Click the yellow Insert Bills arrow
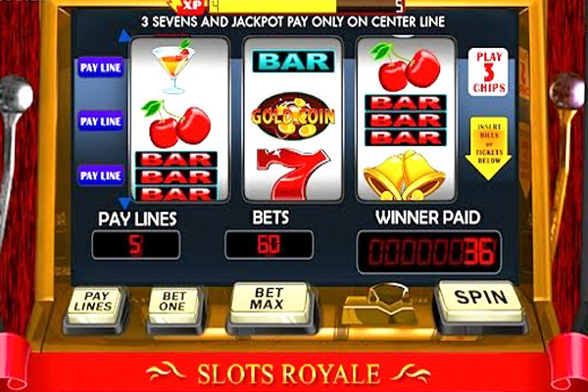588x392 pixels. pyautogui.click(x=488, y=149)
